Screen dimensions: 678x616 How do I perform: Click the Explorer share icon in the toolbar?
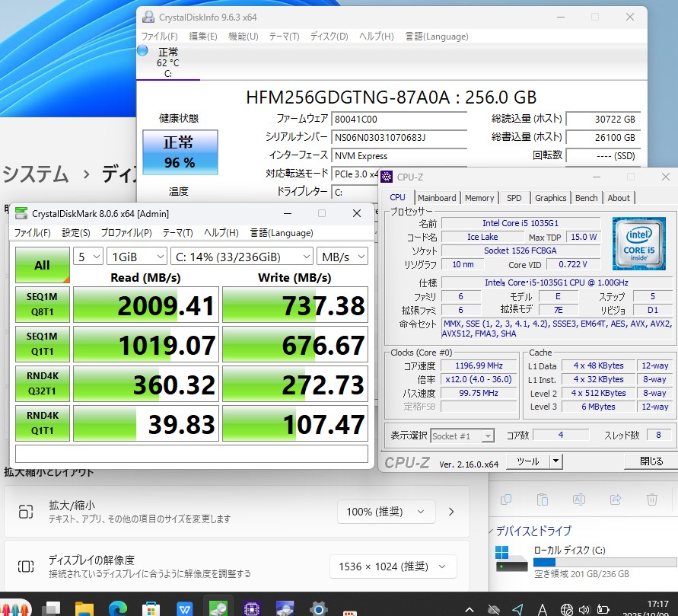point(616,500)
